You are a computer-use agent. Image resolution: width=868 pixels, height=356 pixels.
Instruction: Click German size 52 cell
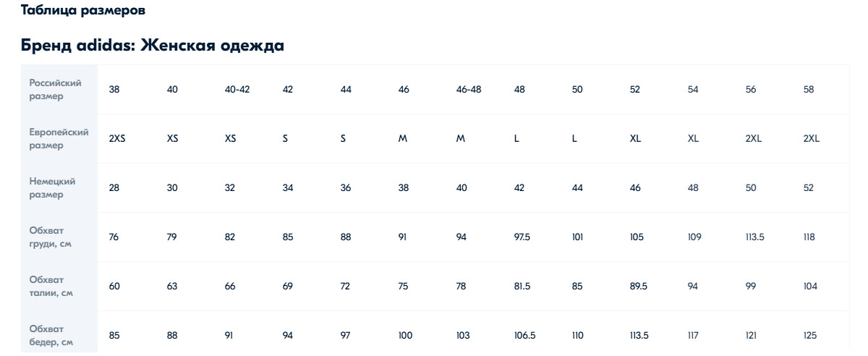pos(809,188)
